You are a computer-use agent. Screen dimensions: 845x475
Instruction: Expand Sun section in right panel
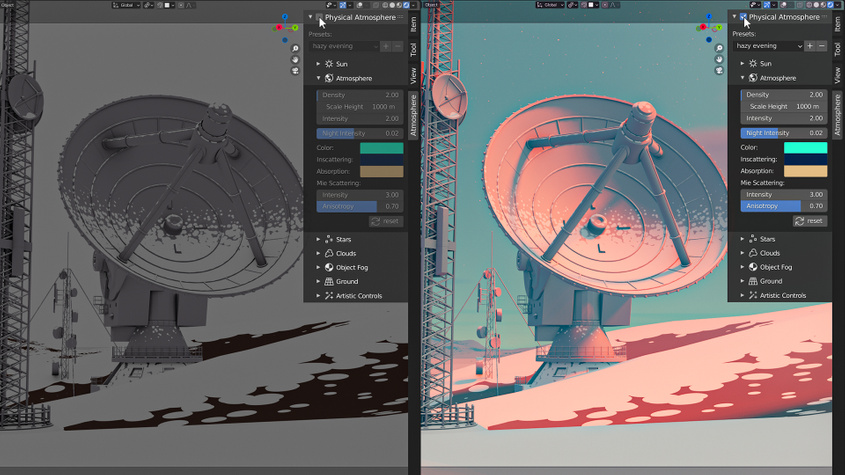pyautogui.click(x=742, y=63)
